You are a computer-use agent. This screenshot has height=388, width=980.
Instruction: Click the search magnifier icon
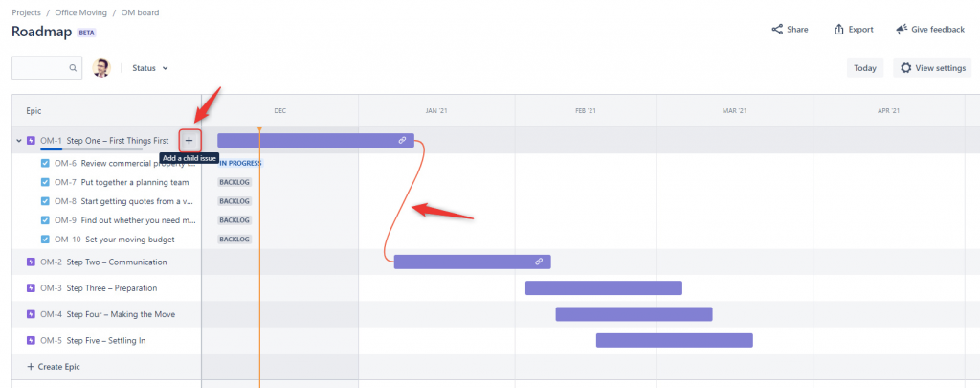(73, 68)
